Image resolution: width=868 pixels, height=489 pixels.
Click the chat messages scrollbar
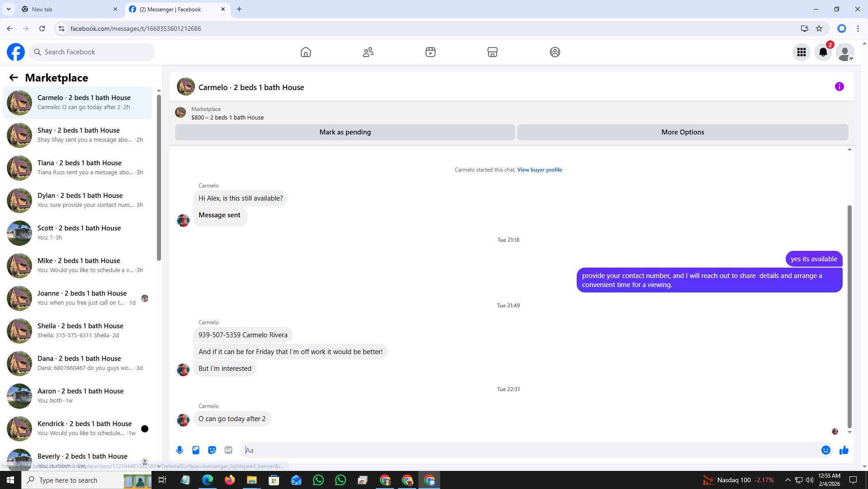pyautogui.click(x=849, y=316)
